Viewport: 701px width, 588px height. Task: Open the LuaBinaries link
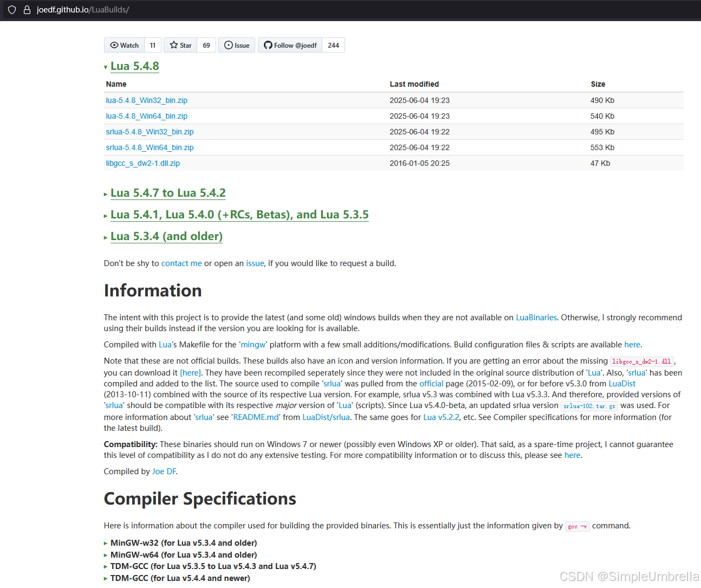[536, 318]
